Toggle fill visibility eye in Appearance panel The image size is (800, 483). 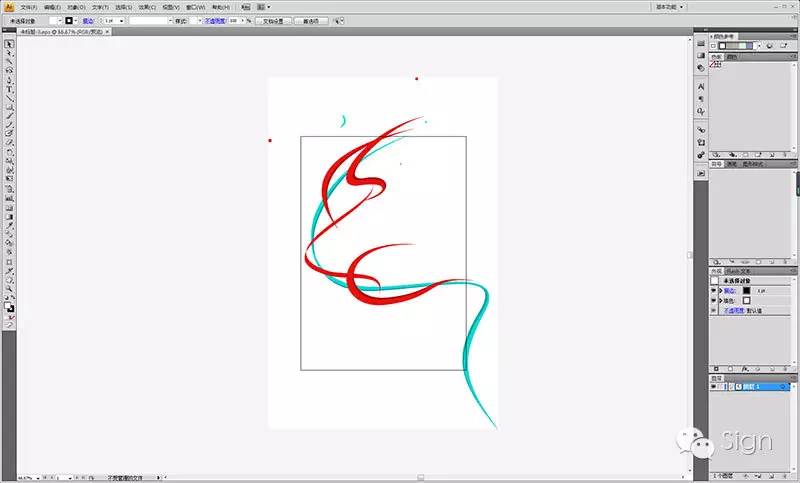(715, 300)
